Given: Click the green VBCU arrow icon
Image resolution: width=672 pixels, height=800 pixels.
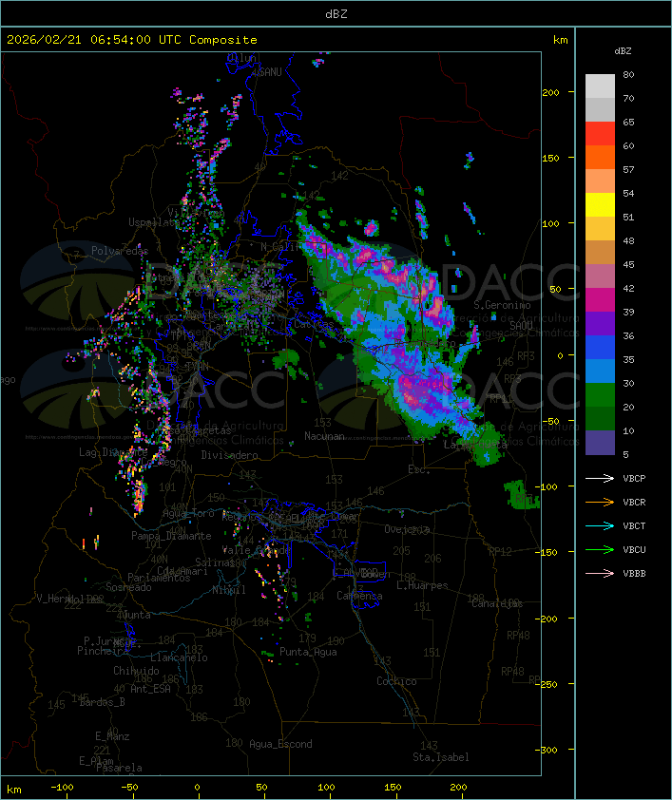Looking at the screenshot, I should 600,549.
